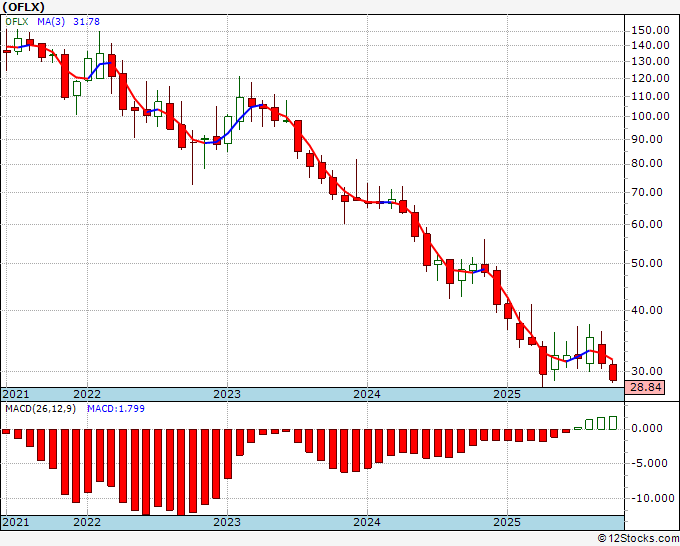This screenshot has height=546, width=680.
Task: Click 2022 on the price chart timeline
Action: 87,394
